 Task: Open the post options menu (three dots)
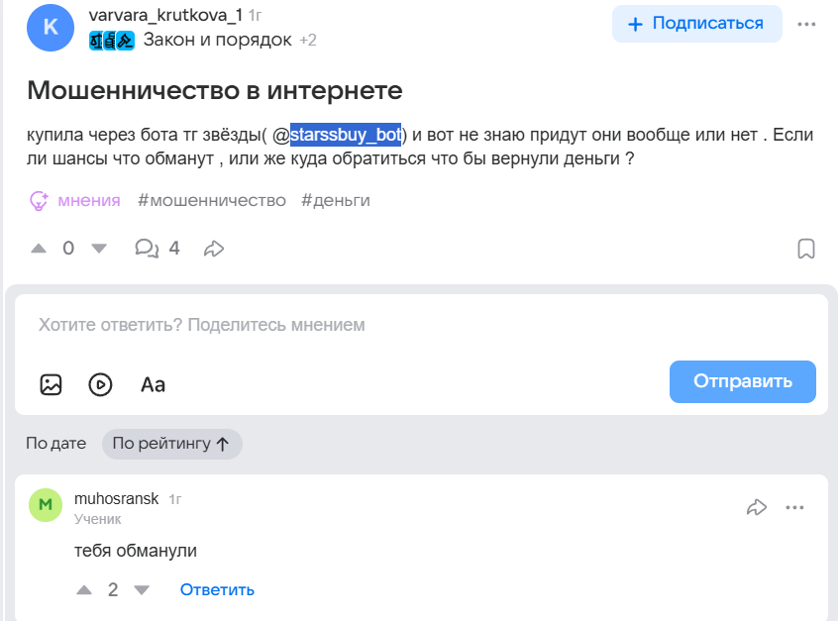[805, 23]
